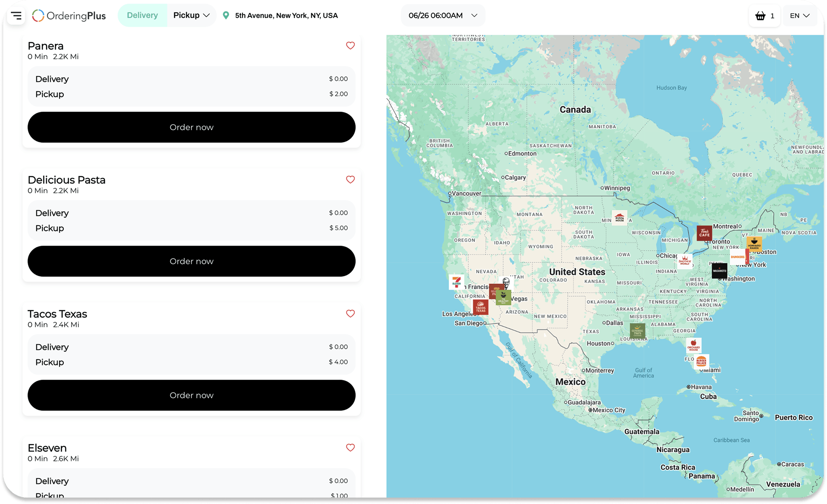
Task: Open the hamburger menu
Action: 16,16
